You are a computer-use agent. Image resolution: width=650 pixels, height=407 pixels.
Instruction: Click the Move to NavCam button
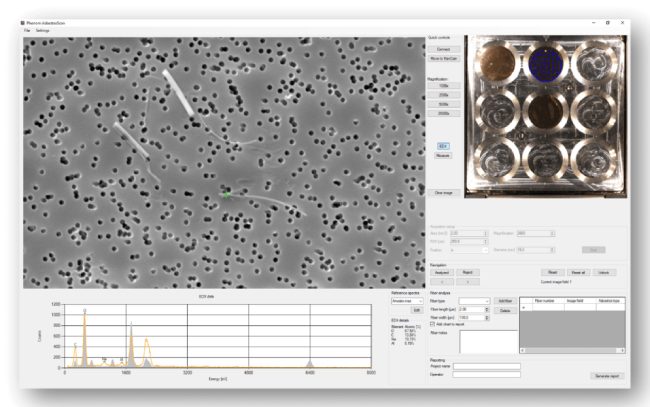pyautogui.click(x=442, y=60)
